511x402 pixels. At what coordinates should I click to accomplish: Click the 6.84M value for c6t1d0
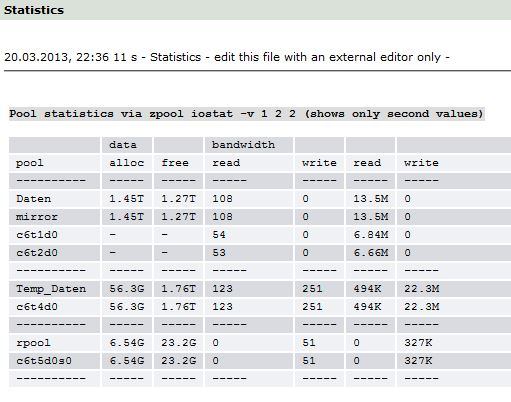[x=371, y=235]
